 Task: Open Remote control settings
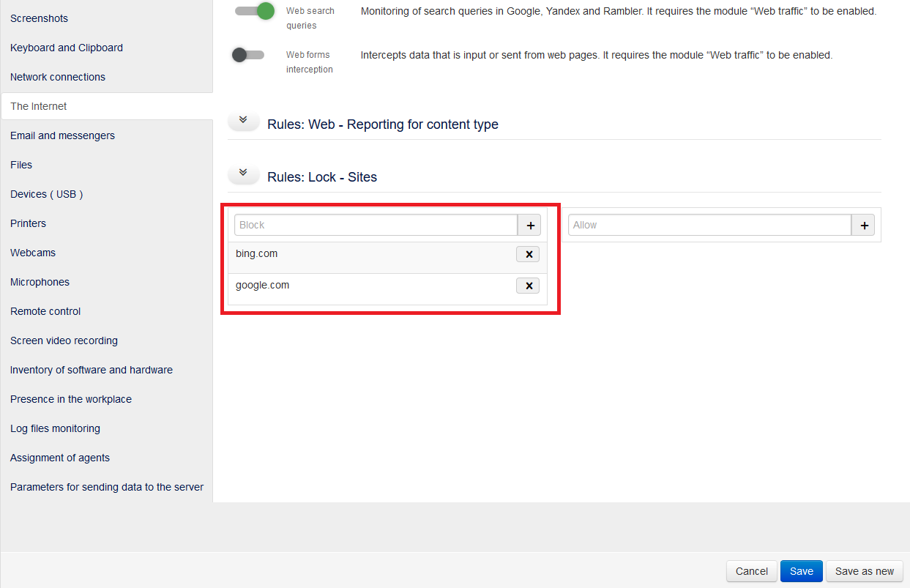point(45,310)
